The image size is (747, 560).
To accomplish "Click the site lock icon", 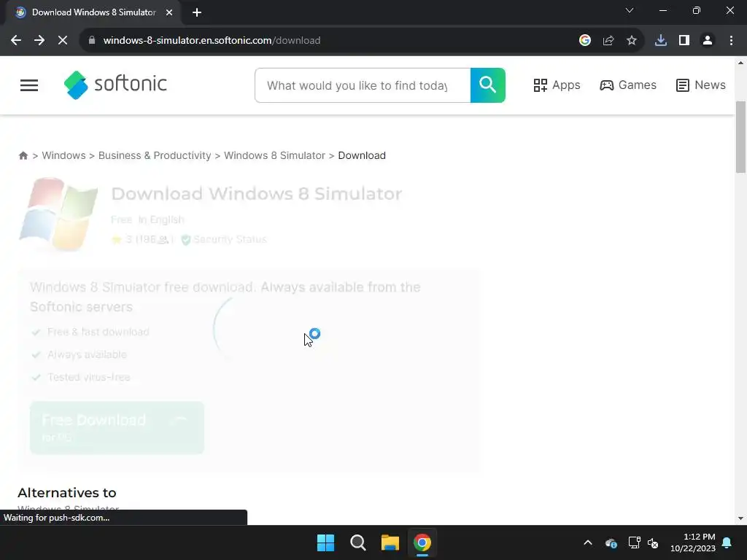I will (x=92, y=41).
